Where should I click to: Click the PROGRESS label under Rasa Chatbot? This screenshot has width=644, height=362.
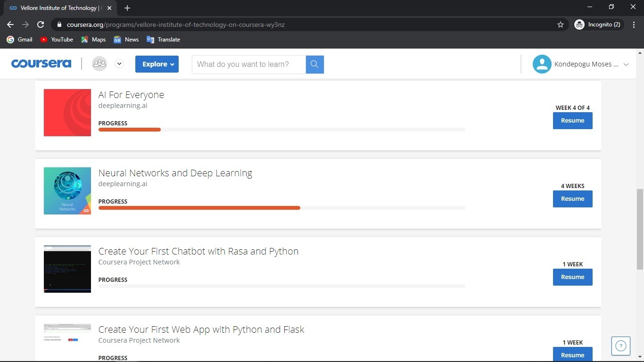(113, 280)
